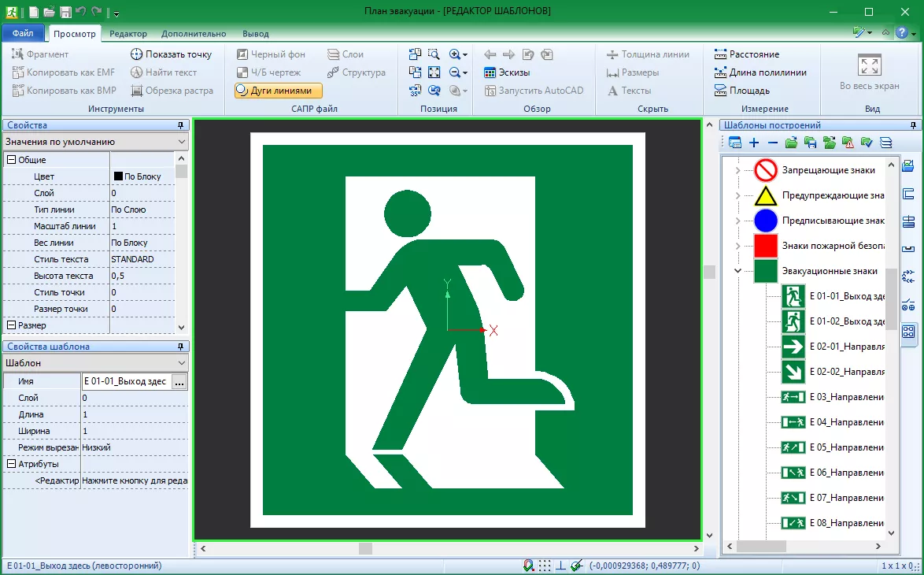Switch to the Редактор ribbon tab
This screenshot has height=575, width=924.
128,34
